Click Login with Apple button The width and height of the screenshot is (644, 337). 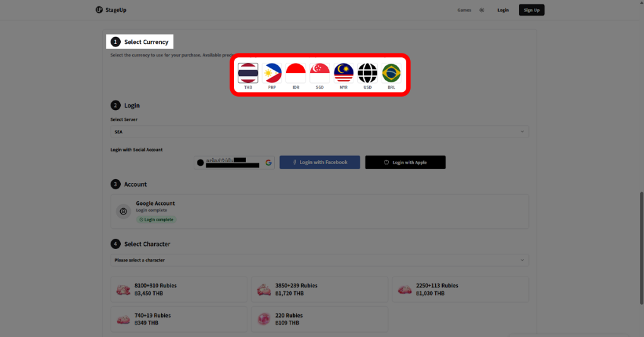[405, 162]
